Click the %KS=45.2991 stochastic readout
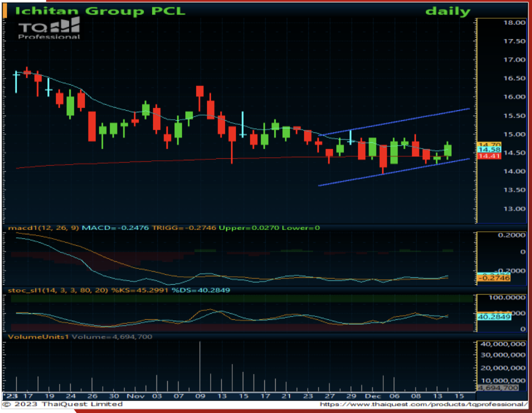This screenshot has width=532, height=413. tap(140, 290)
